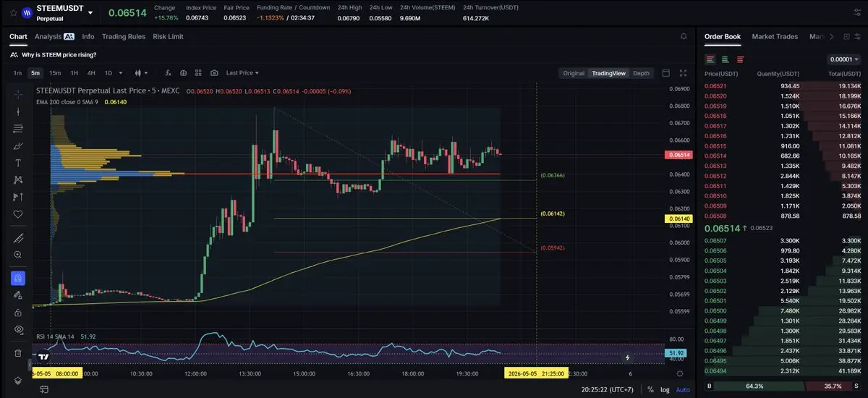Select the ruler measure tool
Image resolution: width=868 pixels, height=398 pixels.
[x=18, y=237]
